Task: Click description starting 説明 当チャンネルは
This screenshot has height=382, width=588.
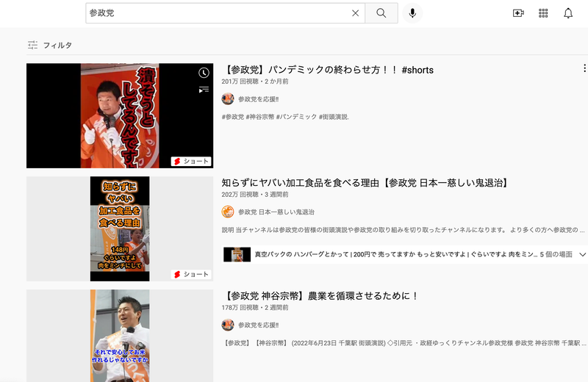Action: click(403, 230)
